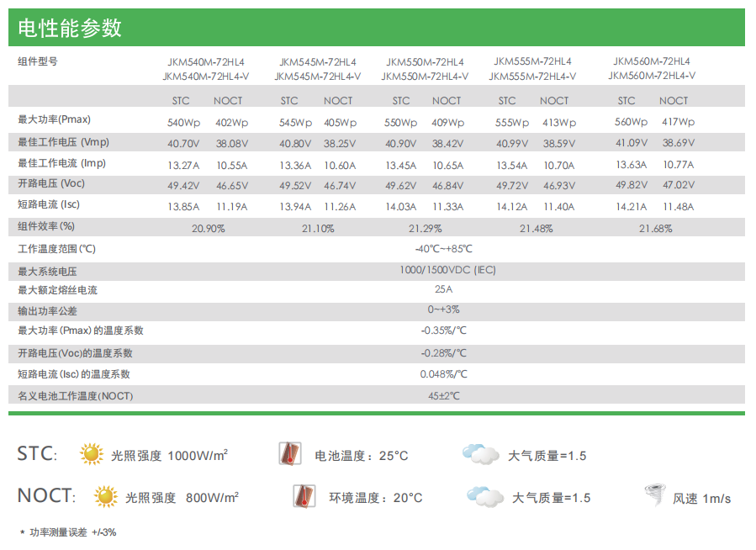Select model name JKM550M-72HL4-V

pos(425,77)
